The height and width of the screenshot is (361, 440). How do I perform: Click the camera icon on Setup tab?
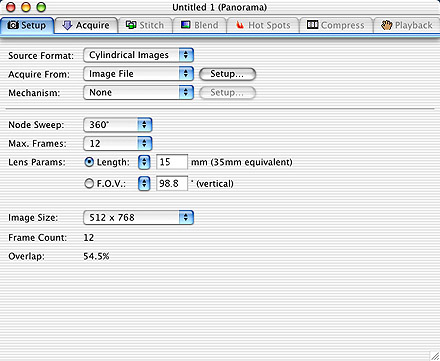13,25
